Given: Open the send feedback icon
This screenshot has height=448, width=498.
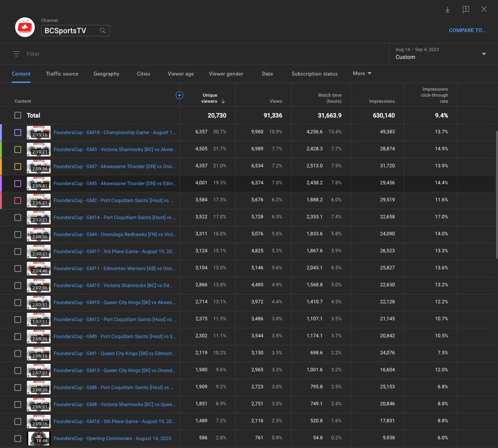Looking at the screenshot, I should [x=466, y=10].
